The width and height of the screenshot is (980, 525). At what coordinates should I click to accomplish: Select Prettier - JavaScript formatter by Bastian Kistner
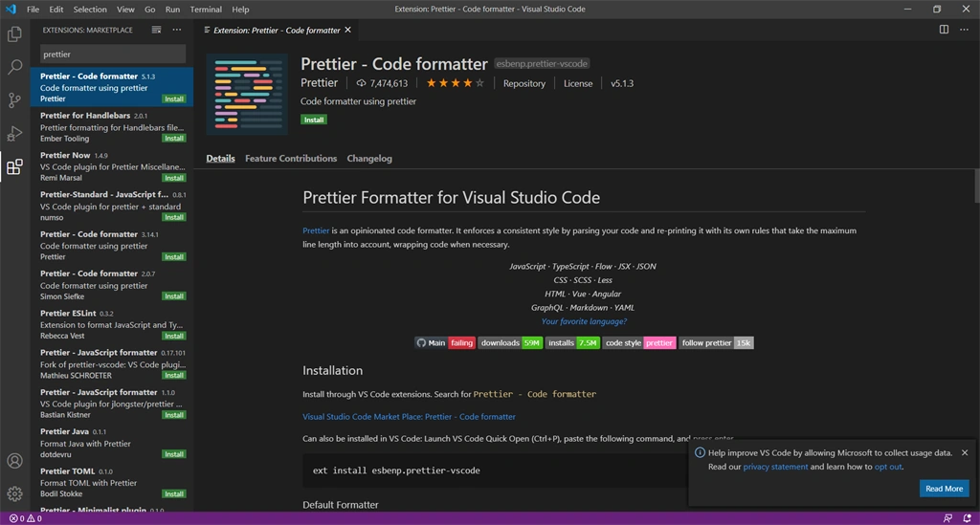pos(112,404)
